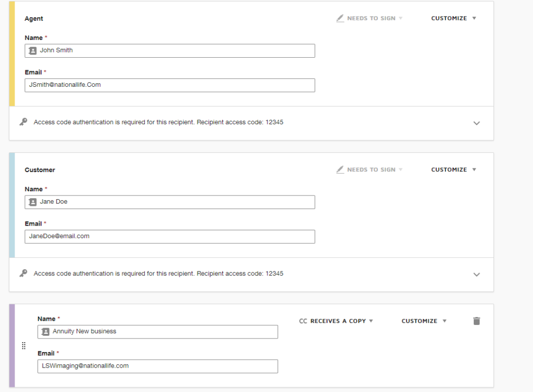Click the LSWimaging@nationallife.com email field

pyautogui.click(x=158, y=366)
